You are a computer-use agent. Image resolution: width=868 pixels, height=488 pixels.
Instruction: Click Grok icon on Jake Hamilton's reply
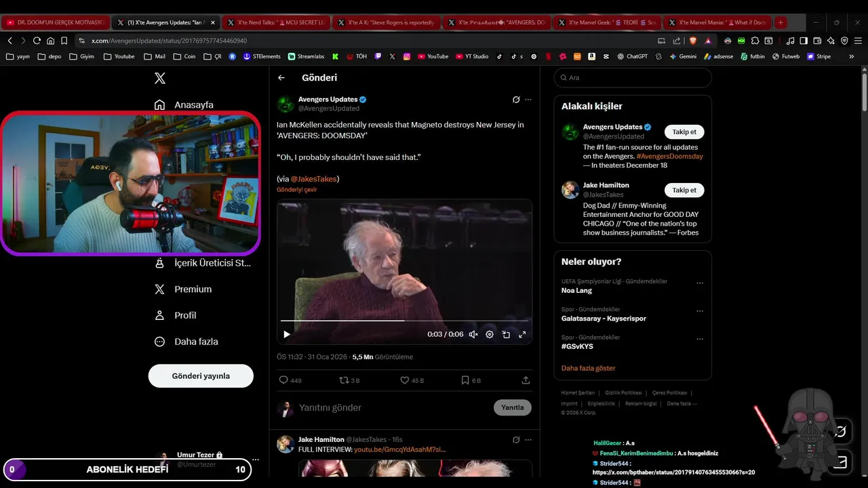pyautogui.click(x=516, y=440)
